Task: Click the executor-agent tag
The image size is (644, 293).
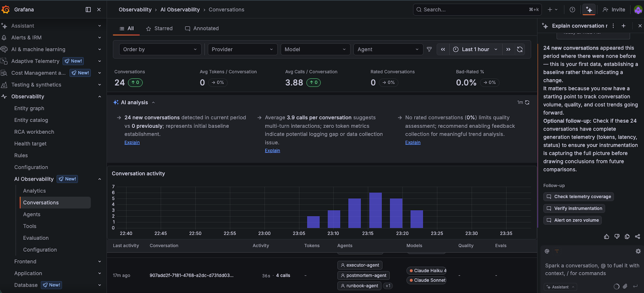Action: pyautogui.click(x=360, y=265)
